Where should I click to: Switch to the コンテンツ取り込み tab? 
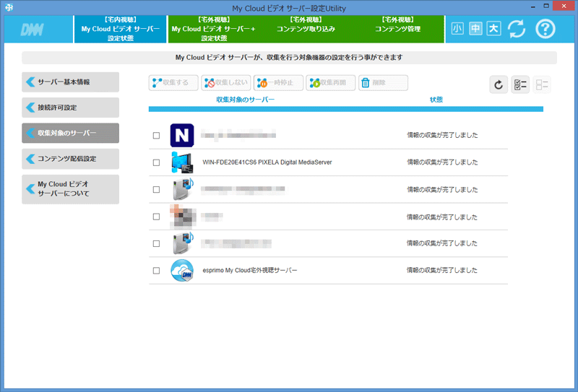306,29
